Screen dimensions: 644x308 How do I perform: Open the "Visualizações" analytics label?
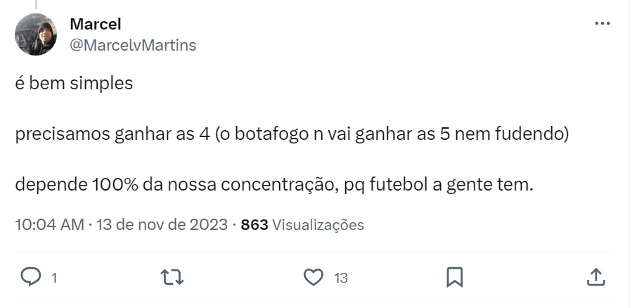318,225
